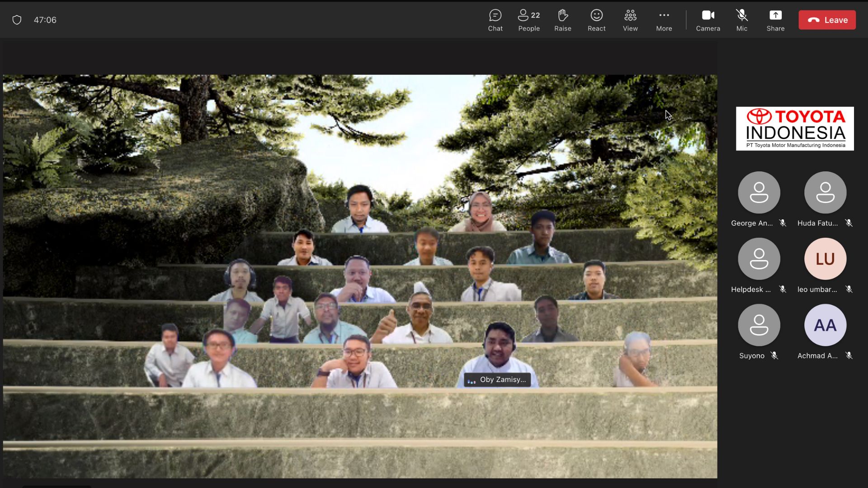The image size is (868, 488).
Task: Show the People participants list
Action: click(529, 20)
